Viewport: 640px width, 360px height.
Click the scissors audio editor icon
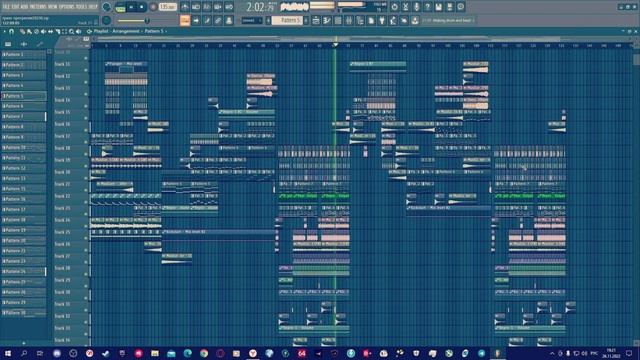pyautogui.click(x=405, y=7)
